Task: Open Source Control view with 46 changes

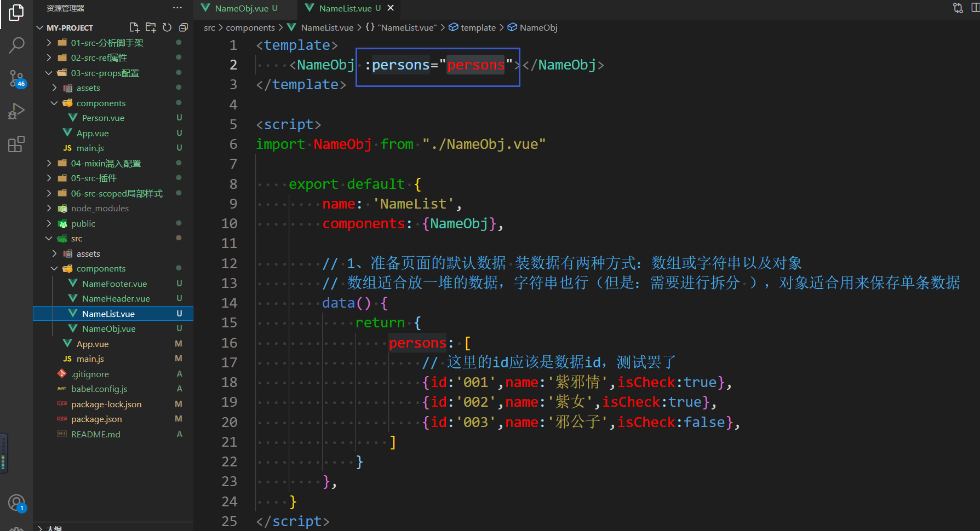Action: click(16, 78)
